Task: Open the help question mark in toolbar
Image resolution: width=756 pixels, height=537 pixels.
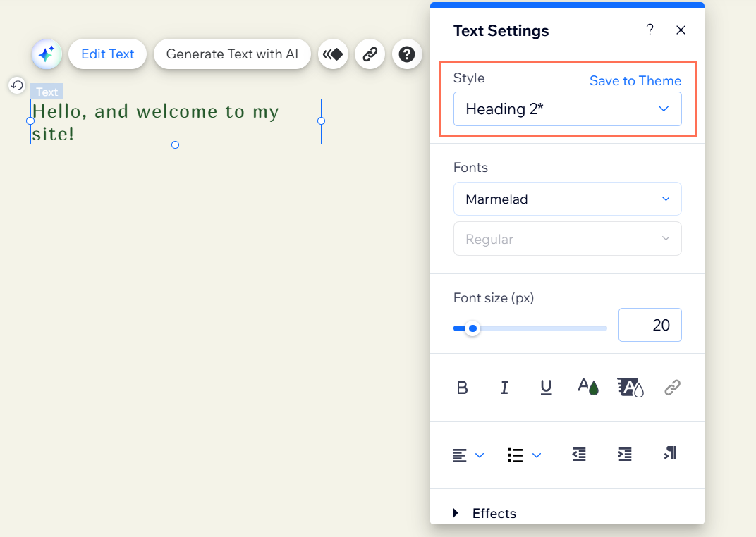Action: 407,54
